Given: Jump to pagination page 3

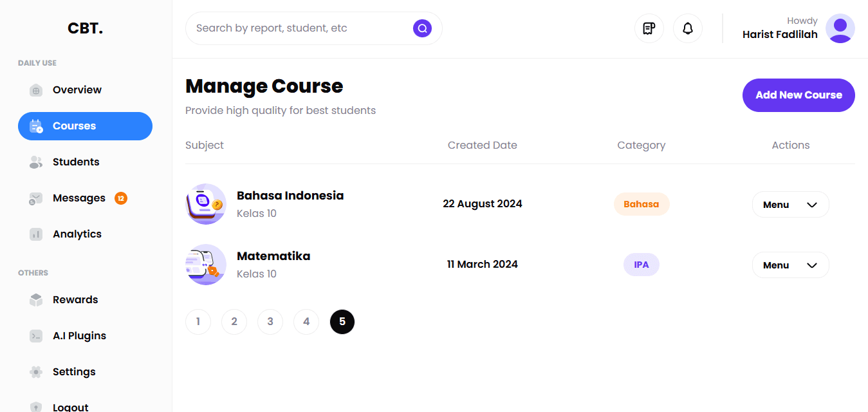Looking at the screenshot, I should (270, 322).
